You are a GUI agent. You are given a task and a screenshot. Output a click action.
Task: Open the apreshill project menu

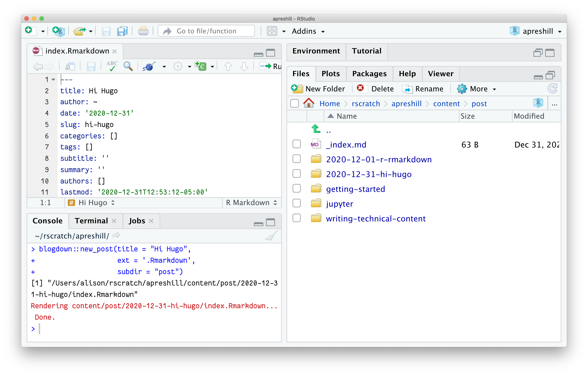536,31
